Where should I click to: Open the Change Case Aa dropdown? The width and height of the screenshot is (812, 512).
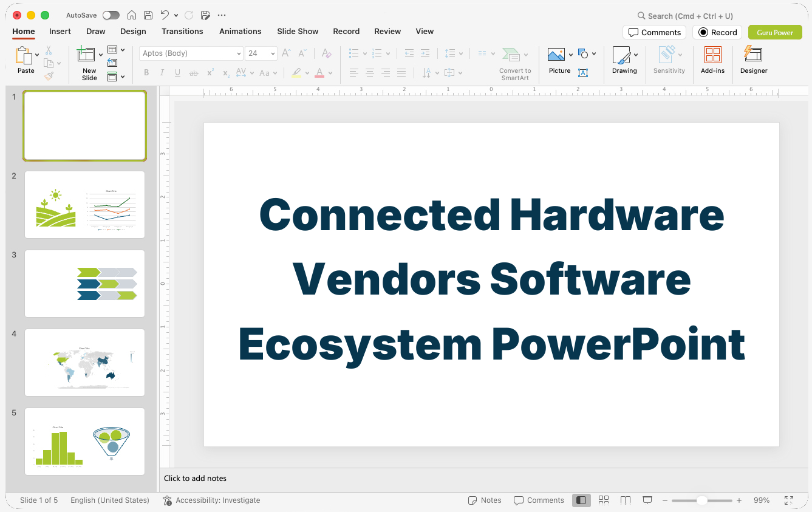[x=268, y=73]
